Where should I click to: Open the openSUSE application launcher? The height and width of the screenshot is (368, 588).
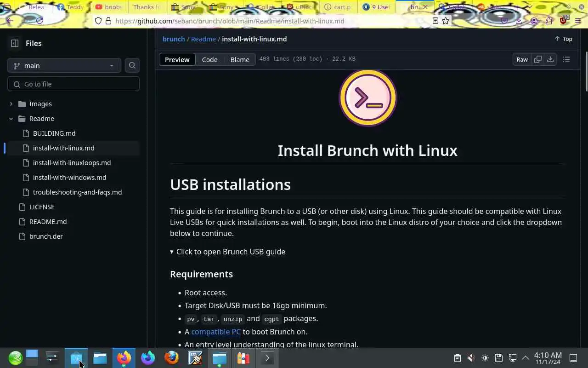coord(16,358)
